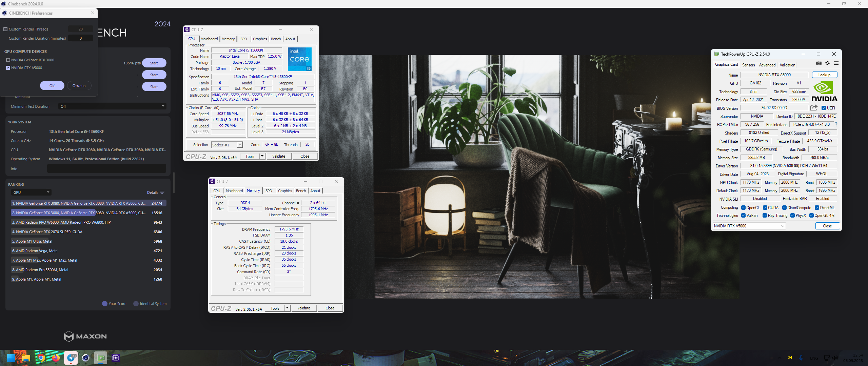This screenshot has height=366, width=868.
Task: Open Tools dropdown arrow in upper CPU-Z window
Action: pos(262,156)
